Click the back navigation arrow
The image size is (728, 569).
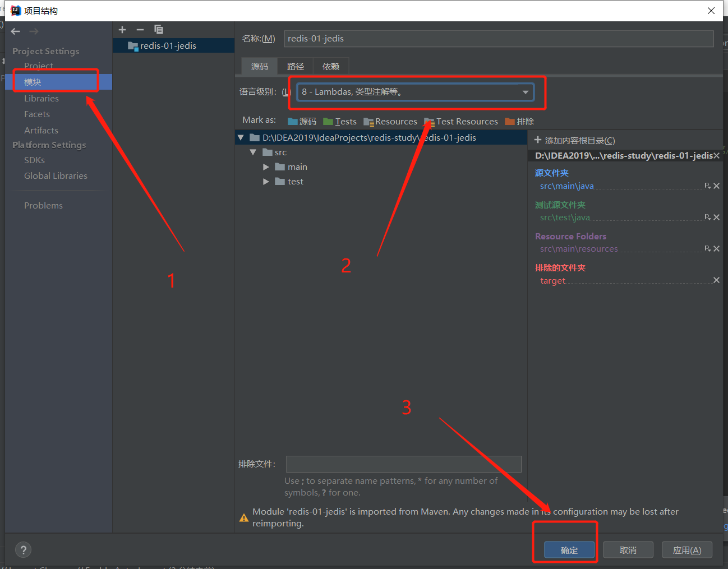pos(16,32)
